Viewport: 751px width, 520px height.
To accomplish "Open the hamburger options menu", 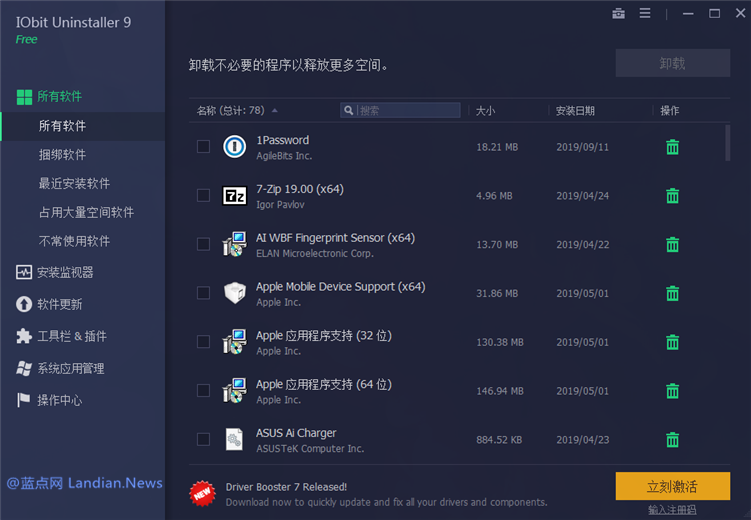I will coord(645,13).
